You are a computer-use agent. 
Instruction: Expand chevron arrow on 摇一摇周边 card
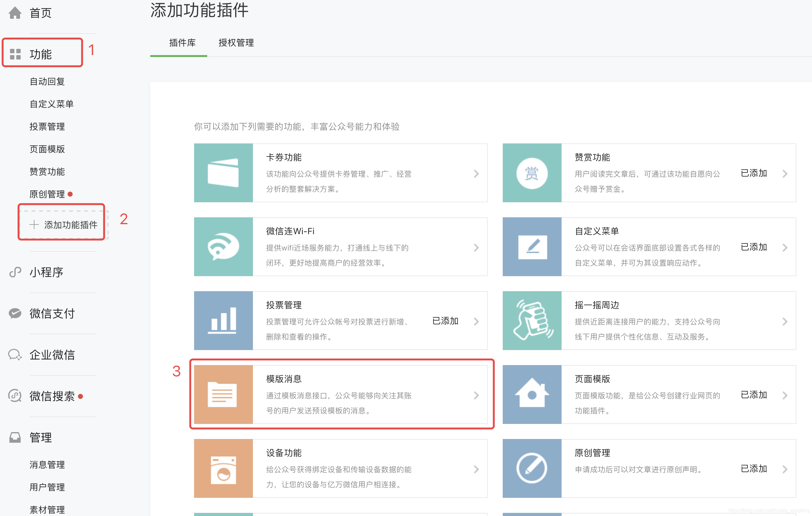coord(785,321)
